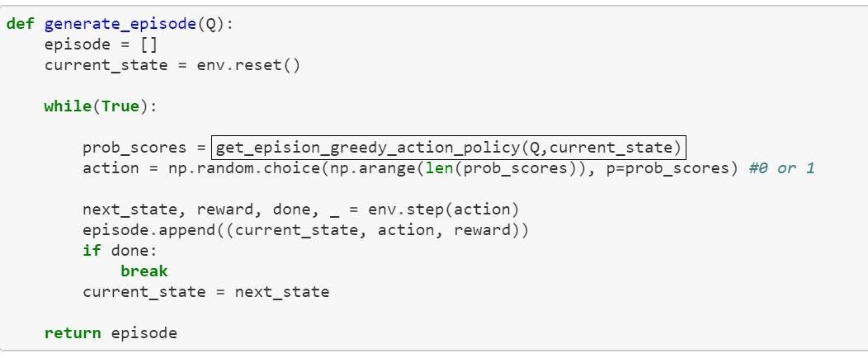The width and height of the screenshot is (868, 358).
Task: Click the #0 or 1 comment
Action: (x=781, y=168)
